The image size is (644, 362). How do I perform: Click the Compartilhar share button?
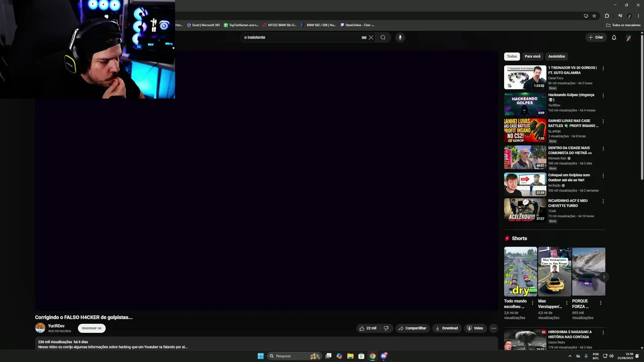pyautogui.click(x=413, y=328)
